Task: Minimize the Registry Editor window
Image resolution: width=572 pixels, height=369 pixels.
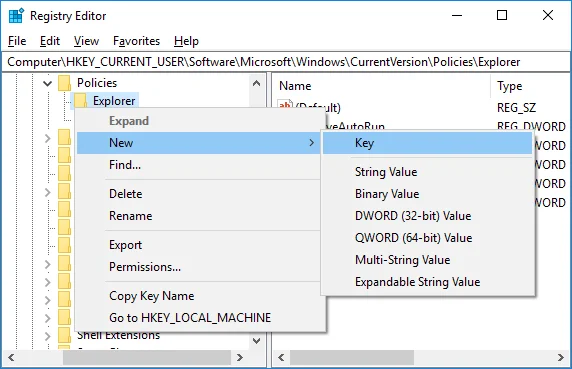Action: click(457, 15)
